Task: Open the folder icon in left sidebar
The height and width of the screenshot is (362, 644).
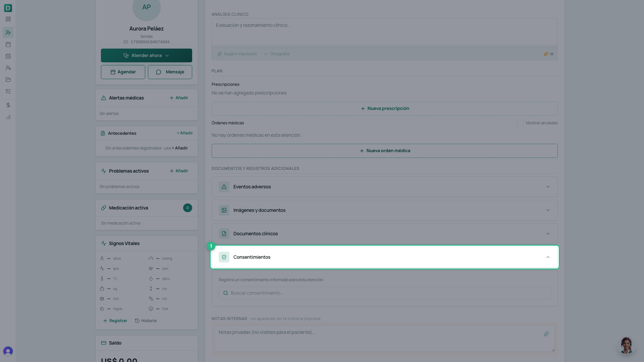Action: (8, 79)
